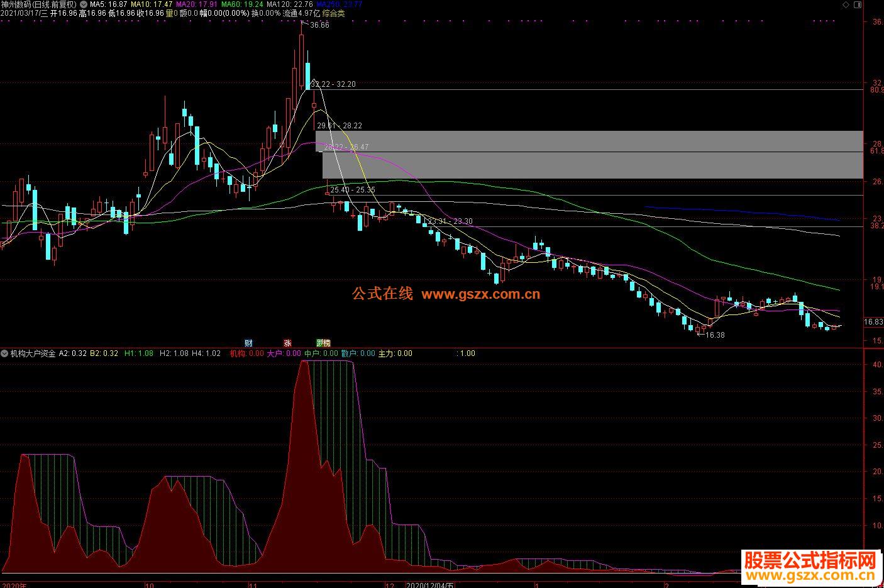Click the 29.61 - 28.22 gap label
This screenshot has width=884, height=588.
(x=340, y=126)
